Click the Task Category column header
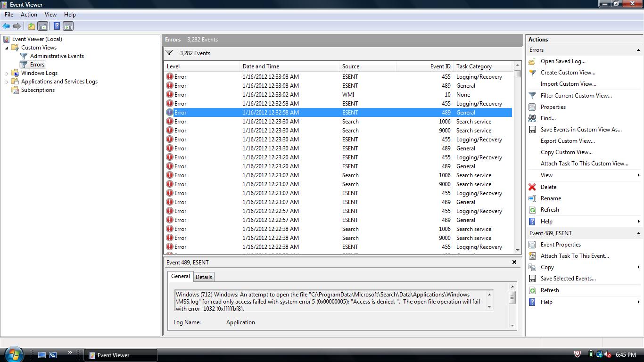 click(x=483, y=66)
